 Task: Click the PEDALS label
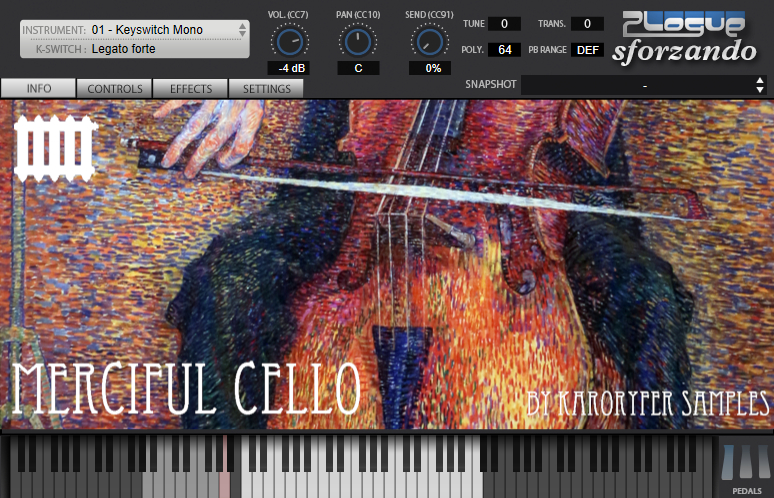(746, 491)
